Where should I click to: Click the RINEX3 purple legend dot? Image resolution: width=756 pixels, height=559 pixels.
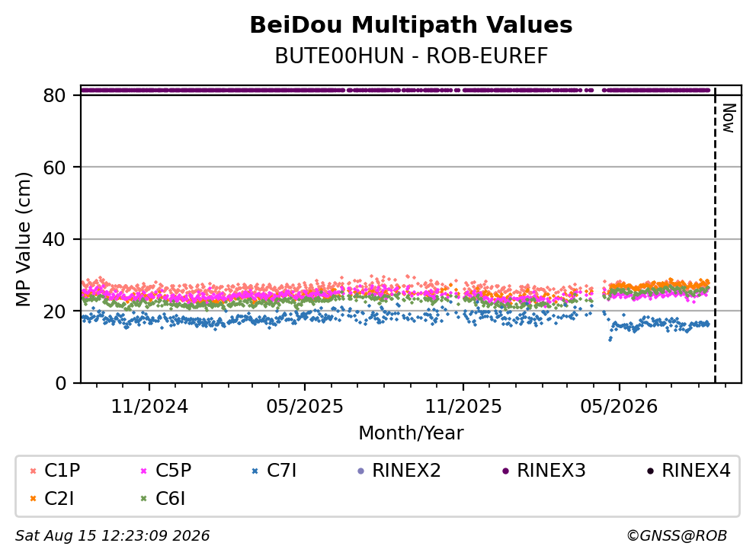[x=505, y=471]
